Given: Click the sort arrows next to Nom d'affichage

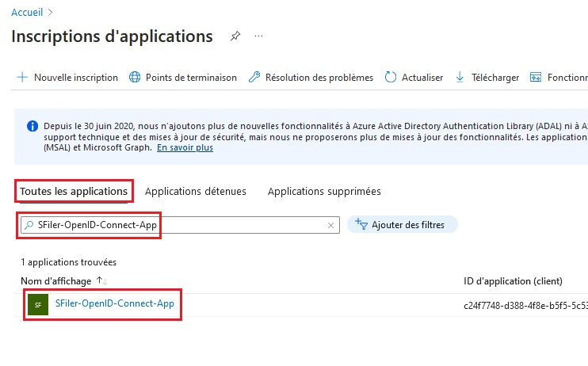Looking at the screenshot, I should point(102,280).
